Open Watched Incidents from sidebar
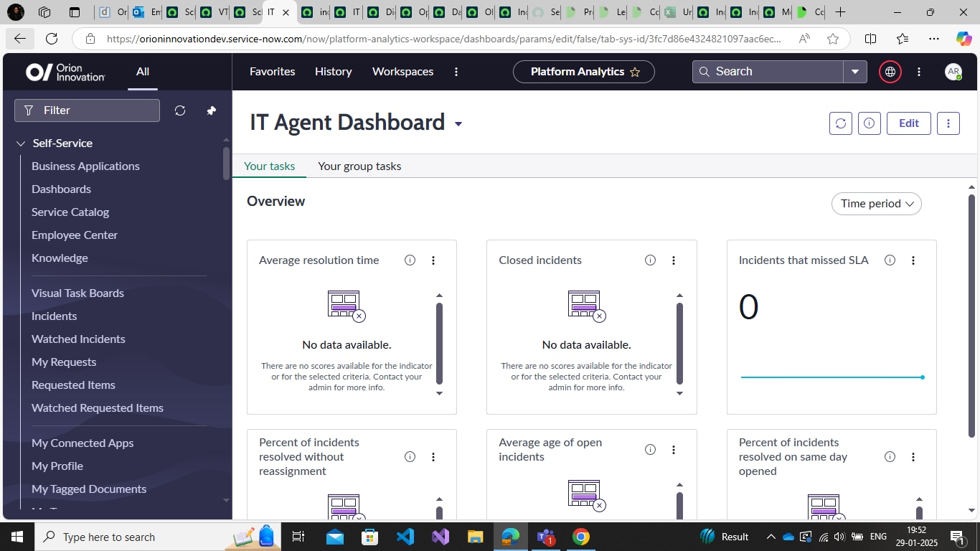The height and width of the screenshot is (551, 980). coord(78,339)
